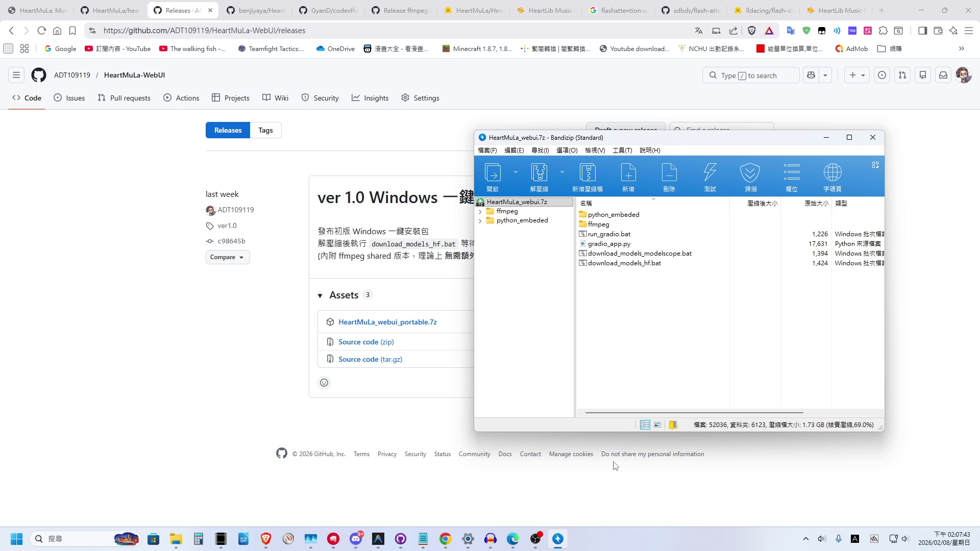
Task: Focus the browser address bar URL
Action: coord(204,31)
